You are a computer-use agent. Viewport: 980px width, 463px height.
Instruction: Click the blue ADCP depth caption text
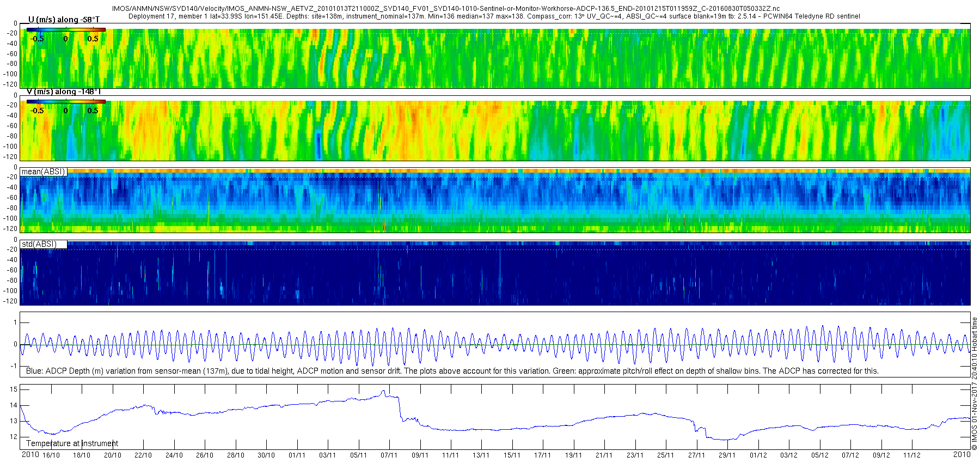click(452, 371)
